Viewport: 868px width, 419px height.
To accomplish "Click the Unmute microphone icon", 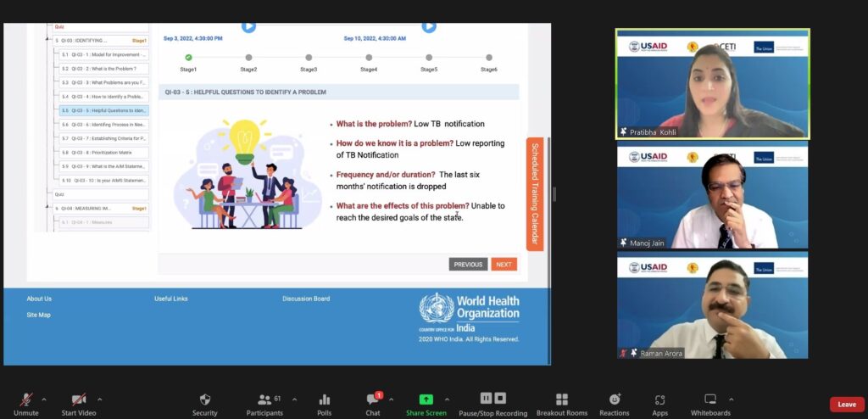I will (26, 399).
